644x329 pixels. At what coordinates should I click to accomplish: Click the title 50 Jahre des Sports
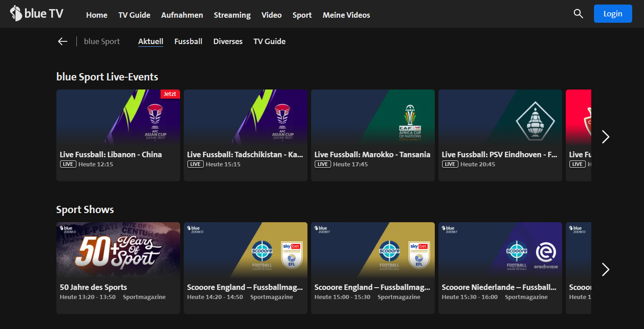pyautogui.click(x=93, y=287)
